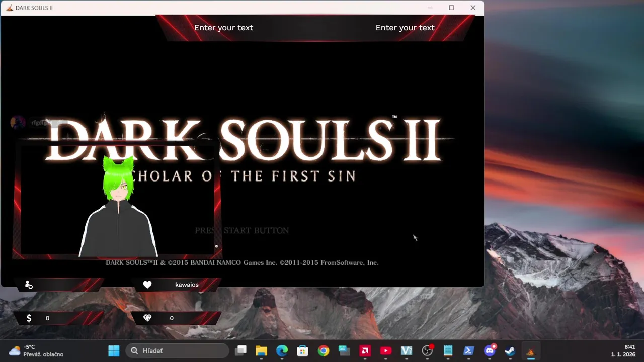Launch Microsoft Edge from the taskbar
Screen dimensions: 644x362
(282, 350)
